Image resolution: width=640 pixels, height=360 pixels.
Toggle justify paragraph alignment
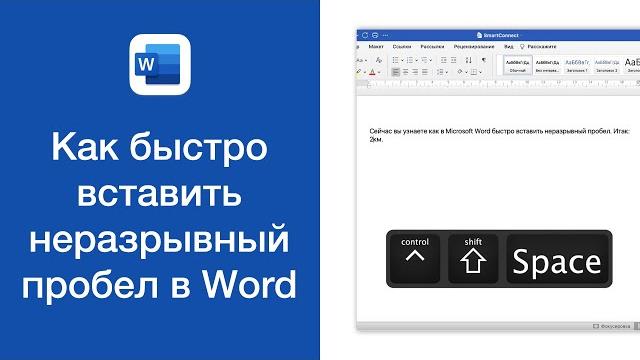(424, 72)
